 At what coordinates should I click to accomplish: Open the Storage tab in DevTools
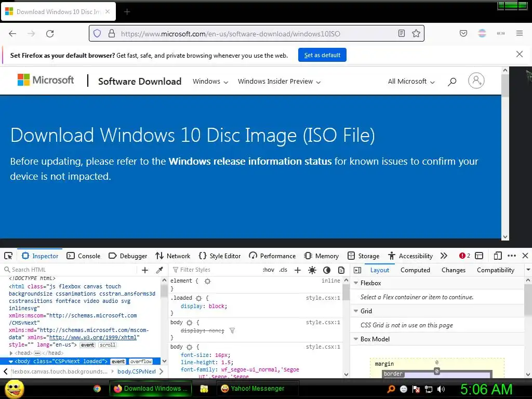coord(363,256)
